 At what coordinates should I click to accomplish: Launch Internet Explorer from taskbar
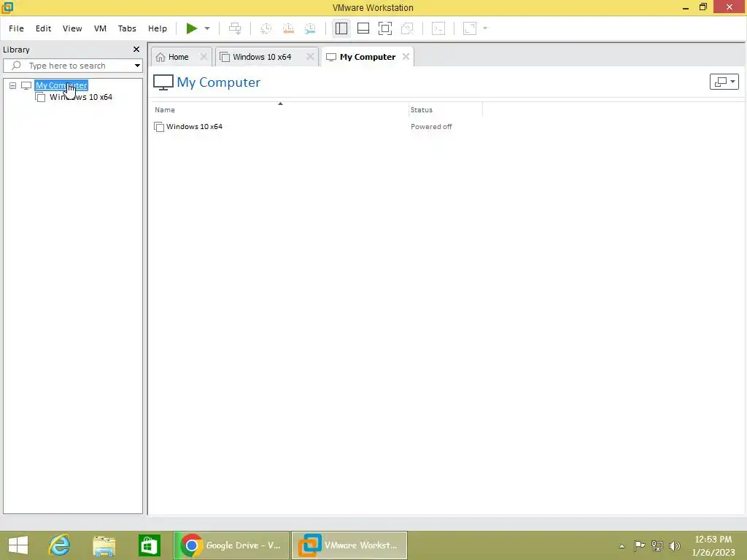pyautogui.click(x=60, y=545)
